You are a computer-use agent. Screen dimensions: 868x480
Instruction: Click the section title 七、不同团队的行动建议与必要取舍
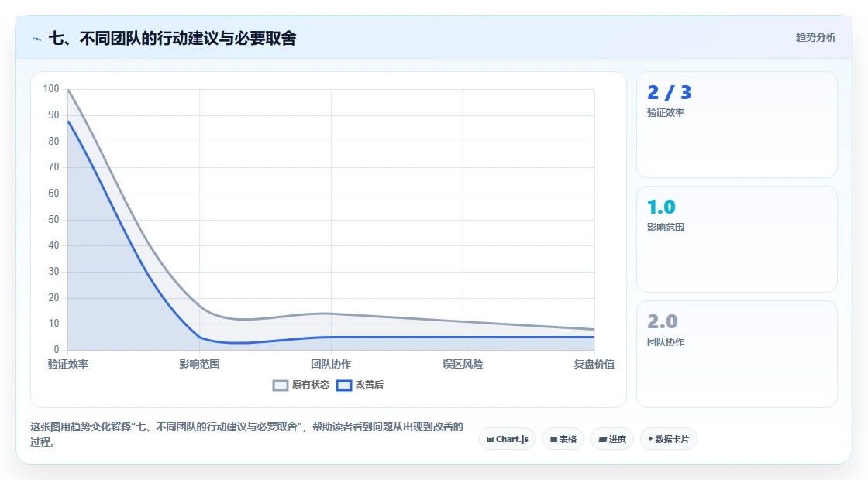[173, 38]
